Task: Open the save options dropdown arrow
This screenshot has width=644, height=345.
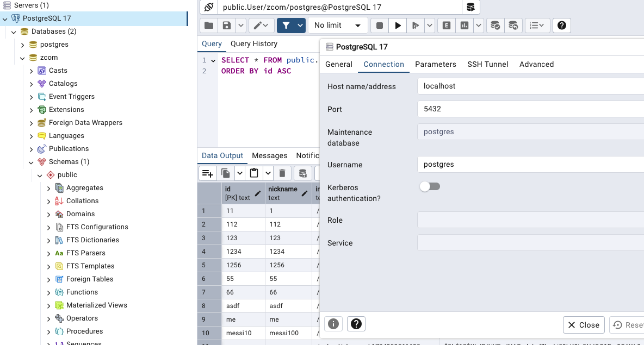Action: point(240,26)
